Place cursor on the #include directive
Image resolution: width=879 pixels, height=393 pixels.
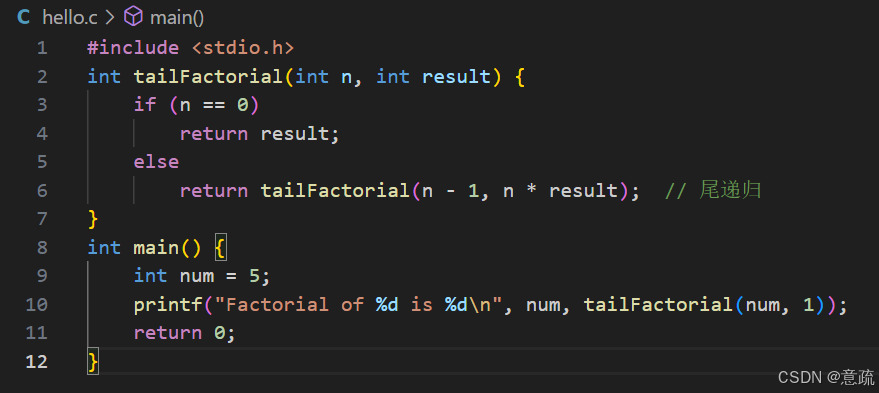pos(133,48)
